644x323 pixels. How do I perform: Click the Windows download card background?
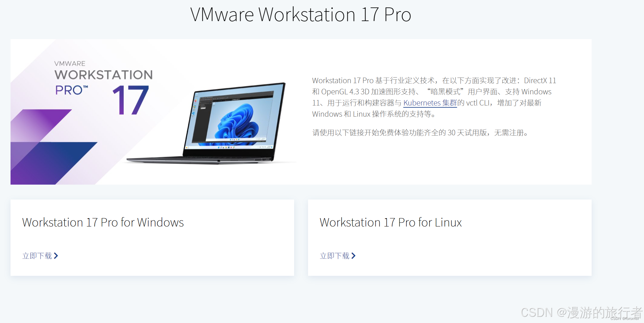152,238
